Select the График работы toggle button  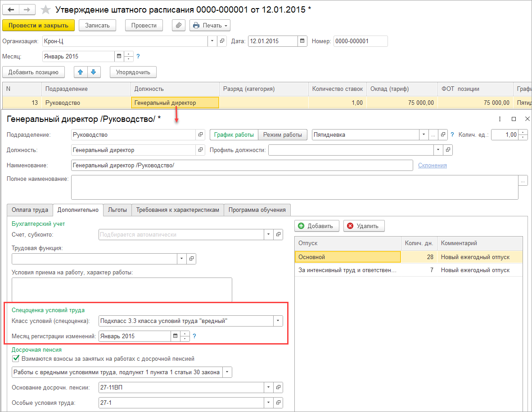234,134
